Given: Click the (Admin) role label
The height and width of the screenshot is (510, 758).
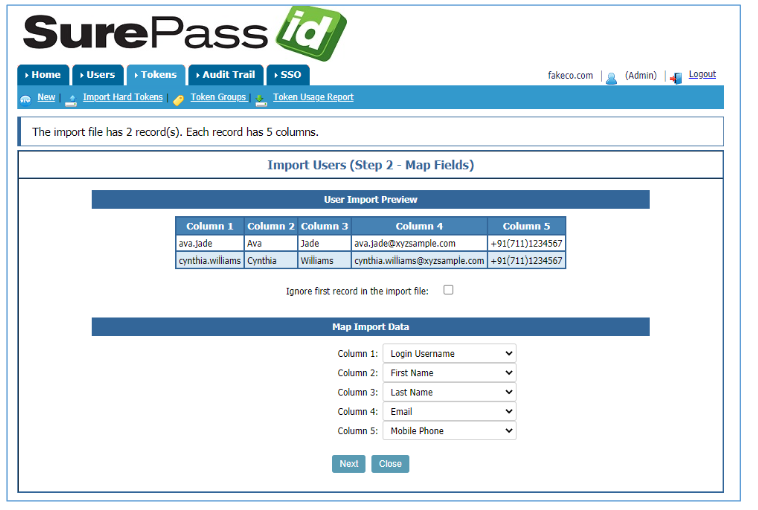Looking at the screenshot, I should pyautogui.click(x=641, y=75).
